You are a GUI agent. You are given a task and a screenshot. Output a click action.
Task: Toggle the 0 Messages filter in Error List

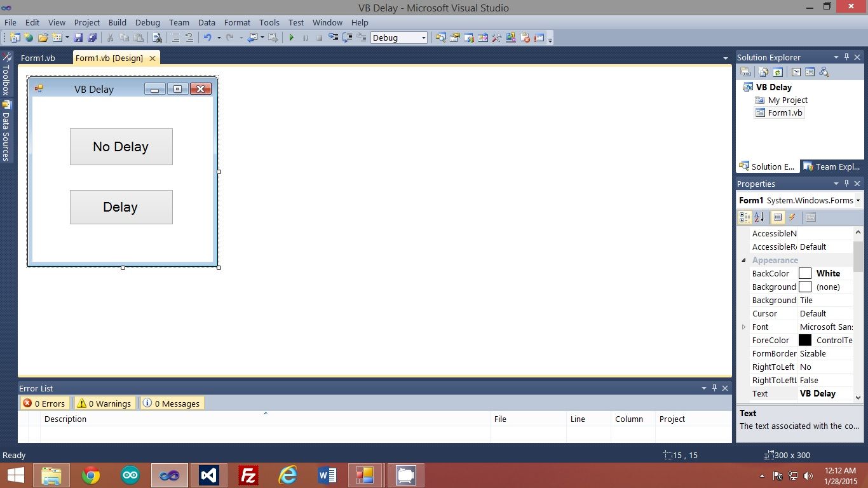tap(172, 403)
